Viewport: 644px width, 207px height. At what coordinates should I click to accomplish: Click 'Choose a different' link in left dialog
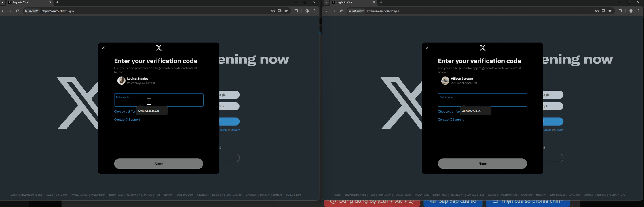125,112
